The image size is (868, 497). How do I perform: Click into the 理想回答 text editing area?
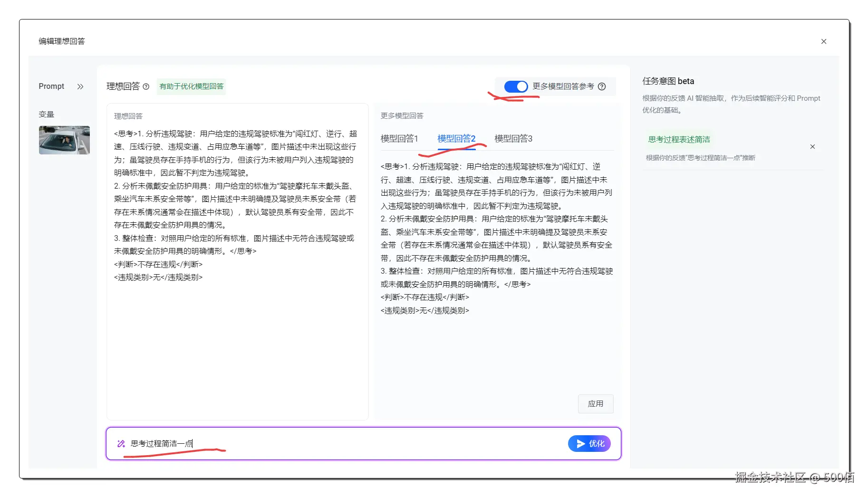(x=238, y=262)
